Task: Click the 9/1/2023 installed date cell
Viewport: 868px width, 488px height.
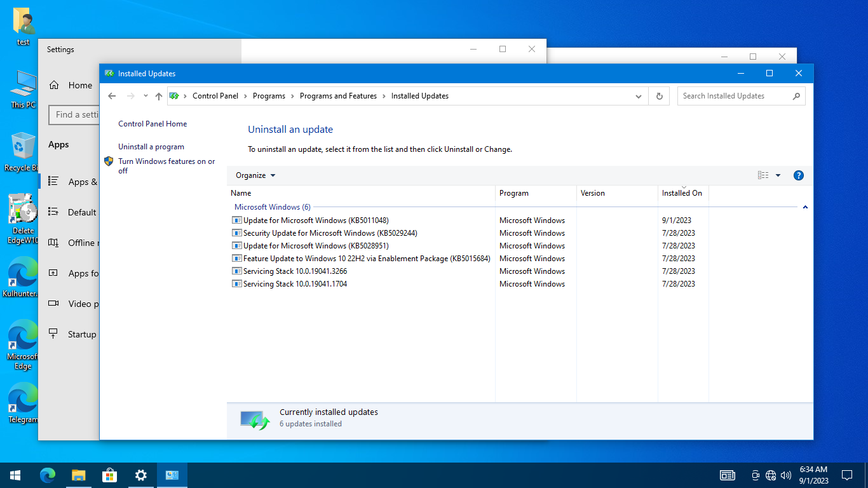Action: (677, 220)
